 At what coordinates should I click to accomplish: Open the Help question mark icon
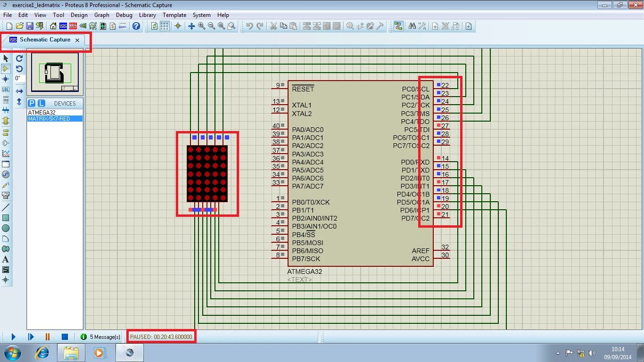click(136, 26)
